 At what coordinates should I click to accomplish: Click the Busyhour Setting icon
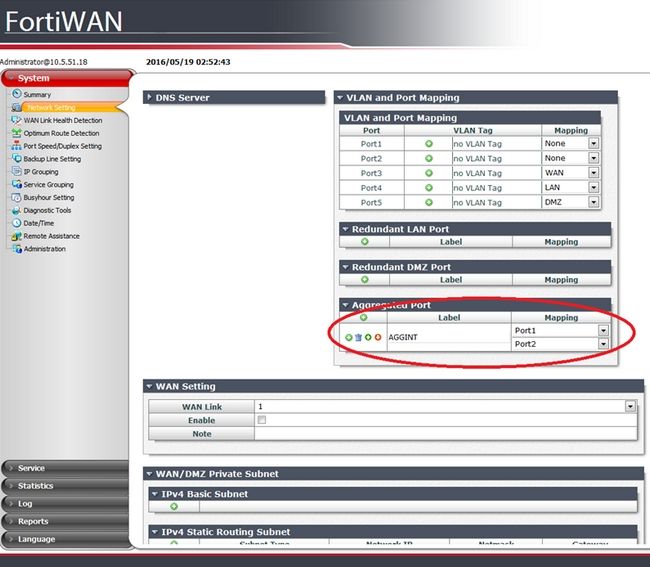[x=16, y=197]
